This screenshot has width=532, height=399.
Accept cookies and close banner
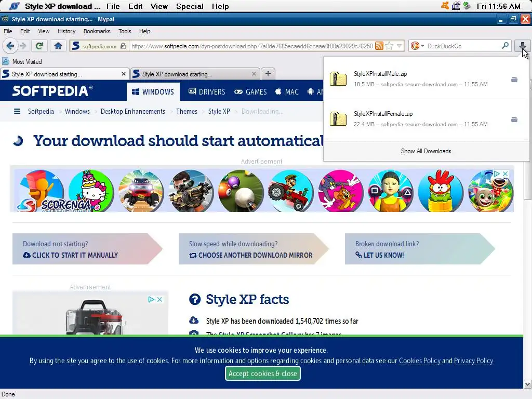pos(262,374)
